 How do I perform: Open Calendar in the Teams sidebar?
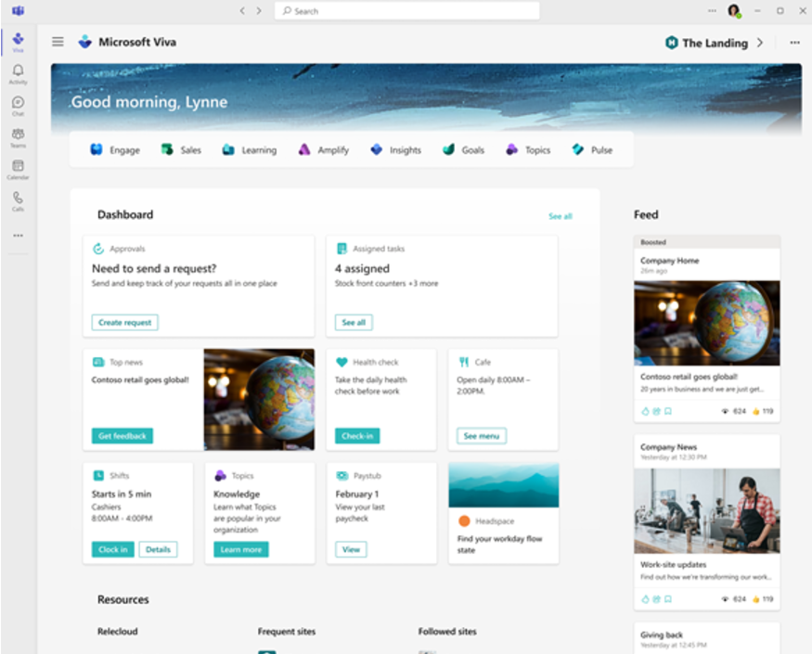18,169
